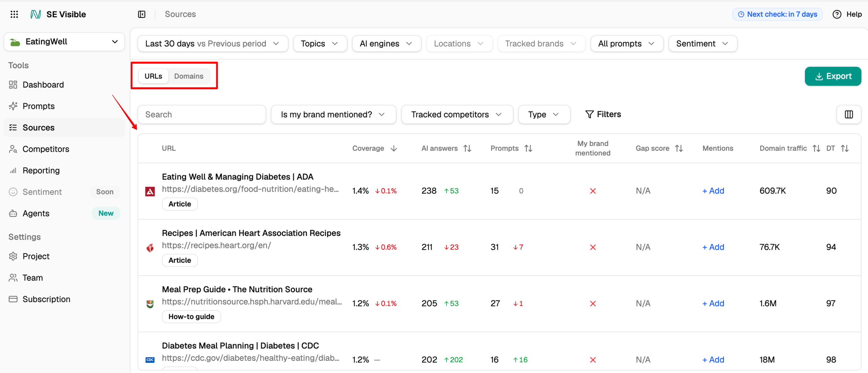Add mentions for the ADA row

point(713,191)
